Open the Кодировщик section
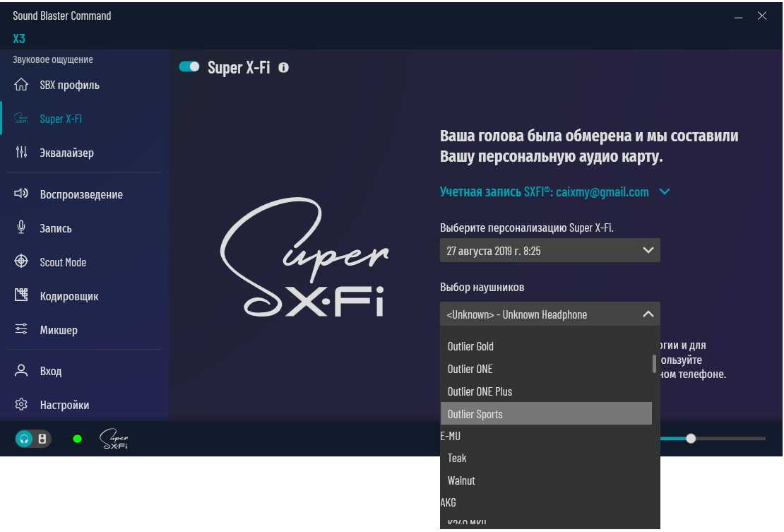The height and width of the screenshot is (532, 784). point(69,296)
